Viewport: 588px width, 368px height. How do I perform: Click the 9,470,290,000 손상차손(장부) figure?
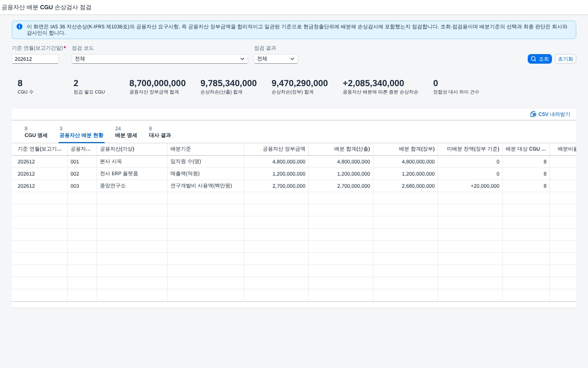300,84
